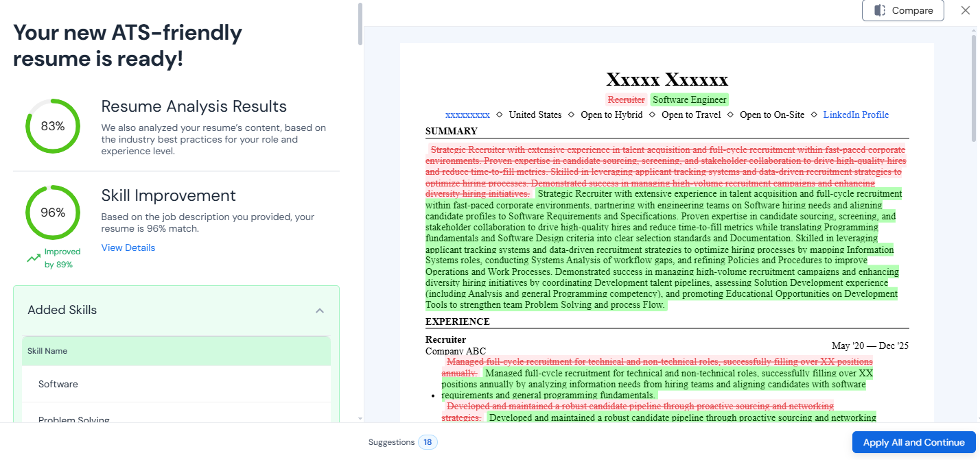
Task: Click the Added Skills heading
Action: click(x=62, y=310)
